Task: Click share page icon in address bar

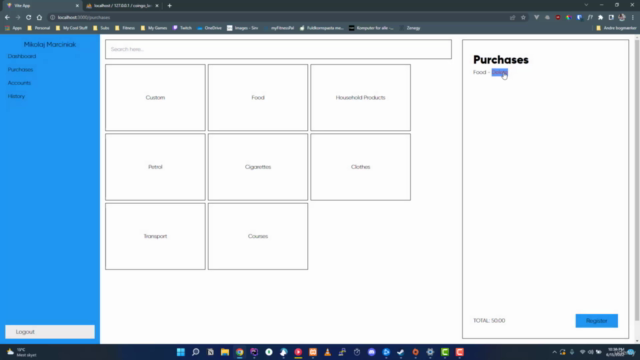Action: click(x=512, y=18)
